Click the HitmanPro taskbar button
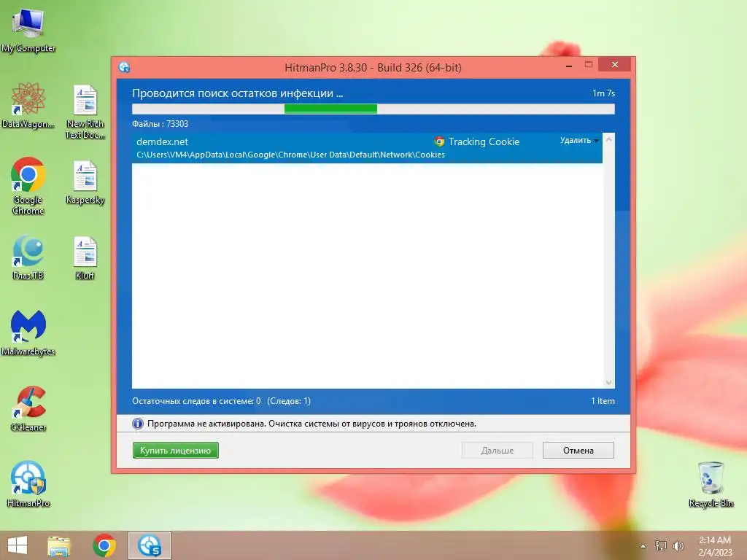The height and width of the screenshot is (560, 747). click(149, 545)
